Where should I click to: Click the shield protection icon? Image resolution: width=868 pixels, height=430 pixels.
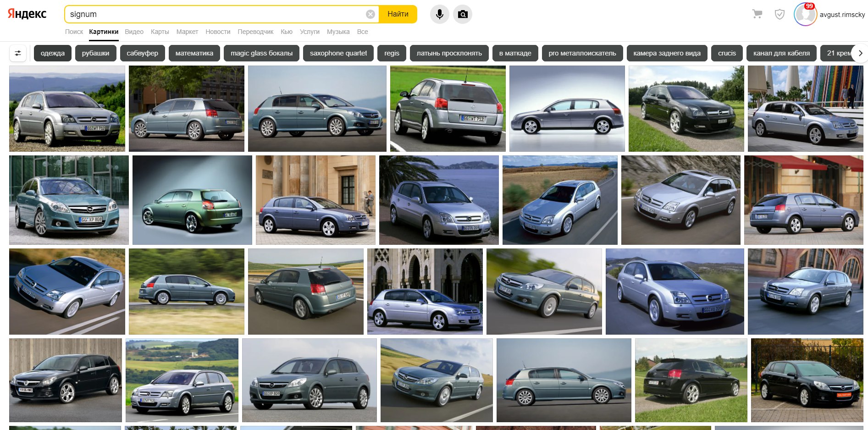coord(780,14)
